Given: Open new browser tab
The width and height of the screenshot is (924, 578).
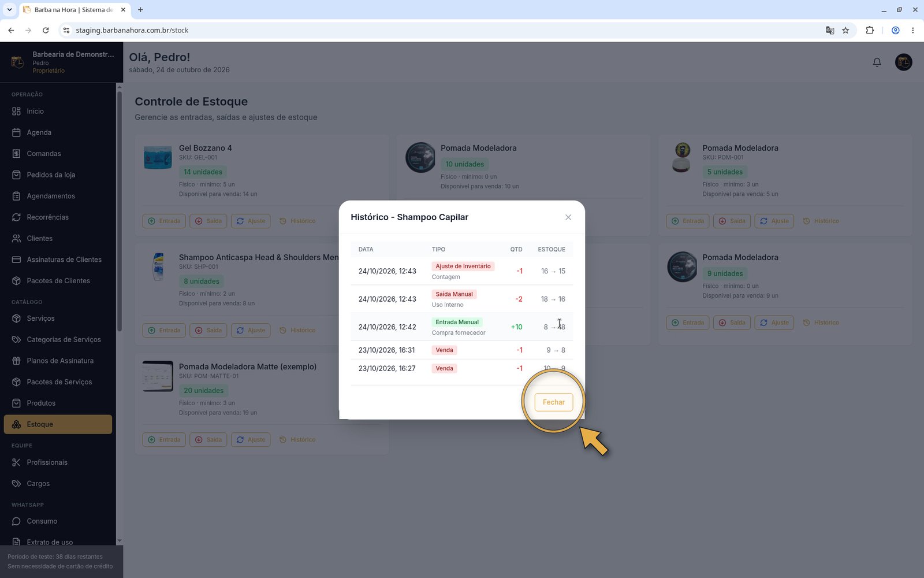Looking at the screenshot, I should pyautogui.click(x=140, y=10).
